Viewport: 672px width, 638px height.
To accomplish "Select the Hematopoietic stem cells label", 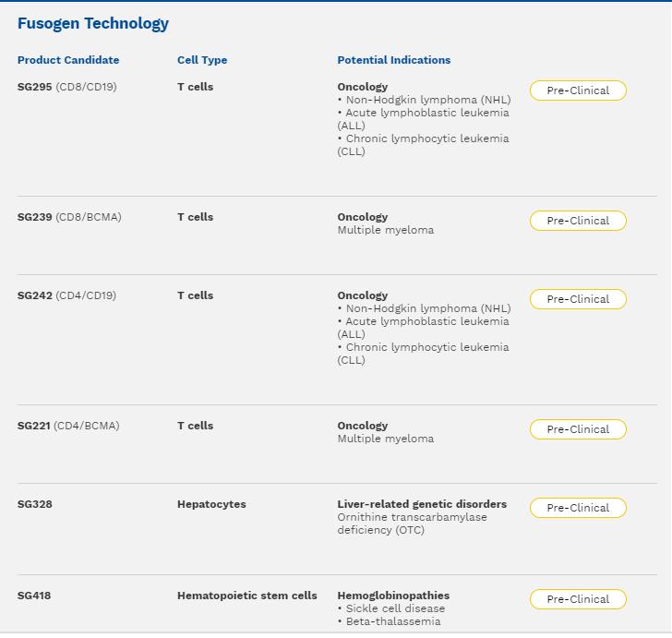I will tap(246, 596).
